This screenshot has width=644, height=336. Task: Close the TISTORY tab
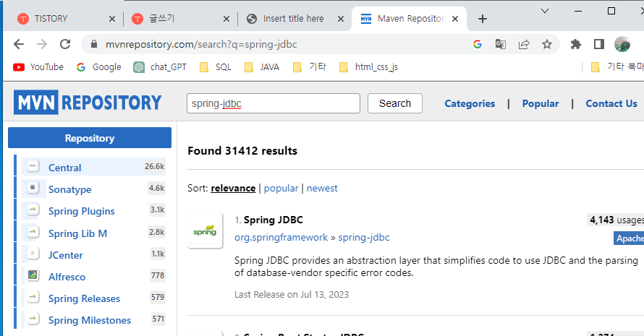[111, 19]
